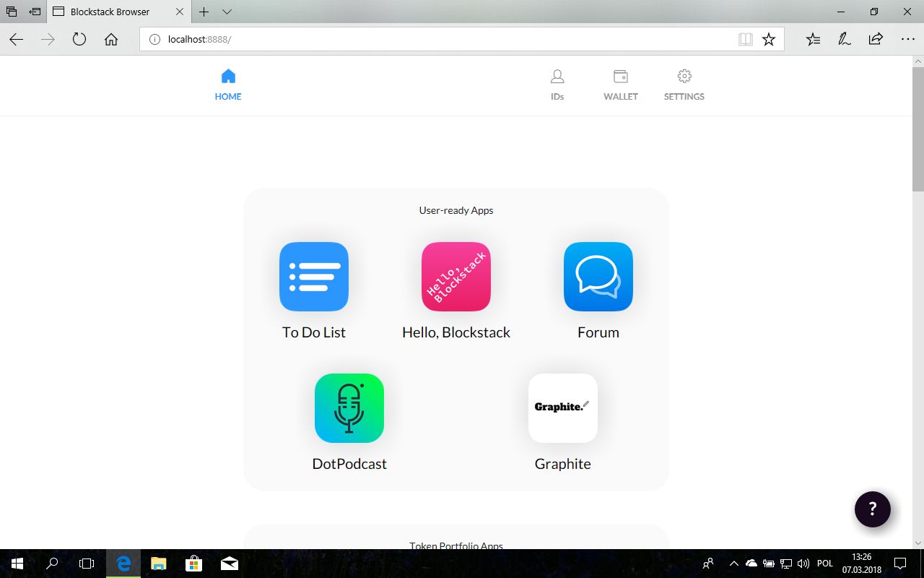
Task: Open the web notes pen icon
Action: click(x=844, y=40)
